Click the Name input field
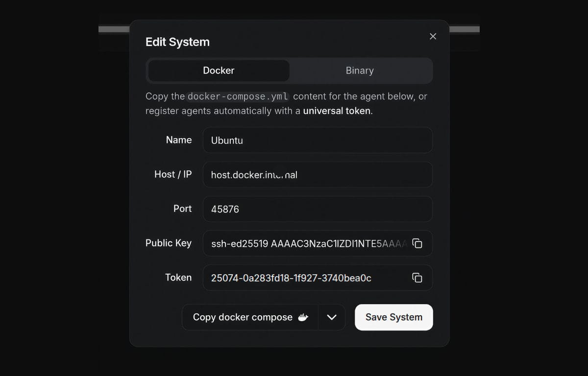 coord(318,140)
